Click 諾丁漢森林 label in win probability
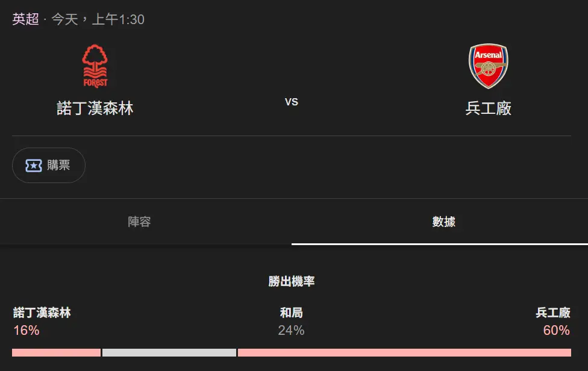 pos(42,313)
